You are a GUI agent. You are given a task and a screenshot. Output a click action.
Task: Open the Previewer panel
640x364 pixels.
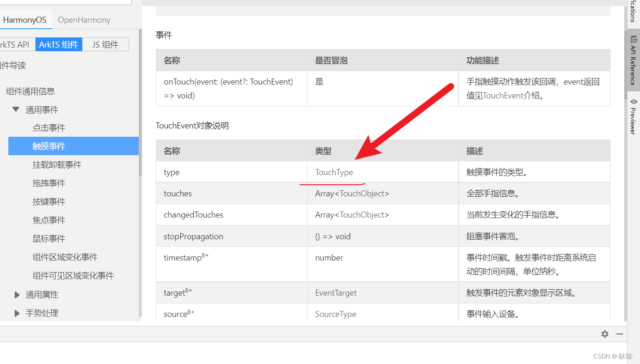[634, 116]
